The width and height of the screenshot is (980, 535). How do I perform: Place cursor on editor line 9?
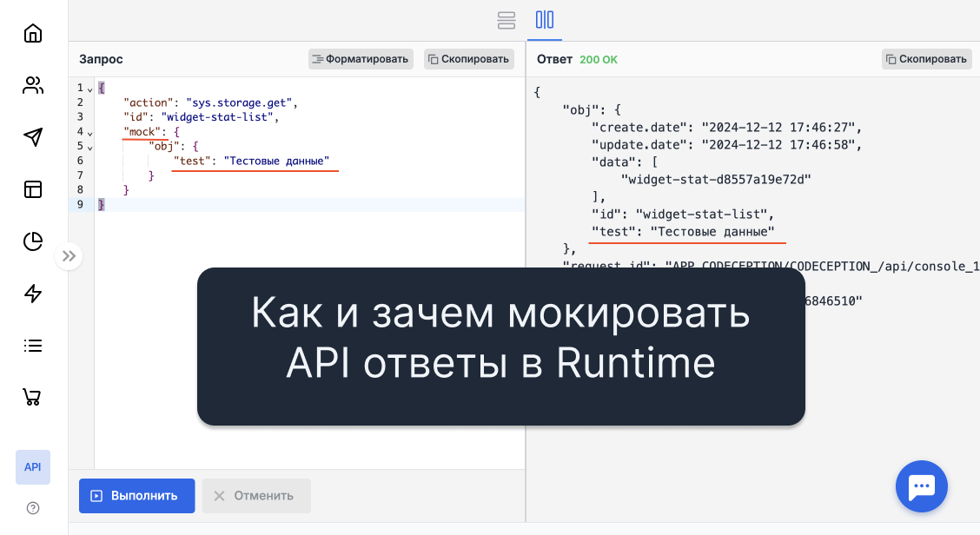[309, 204]
